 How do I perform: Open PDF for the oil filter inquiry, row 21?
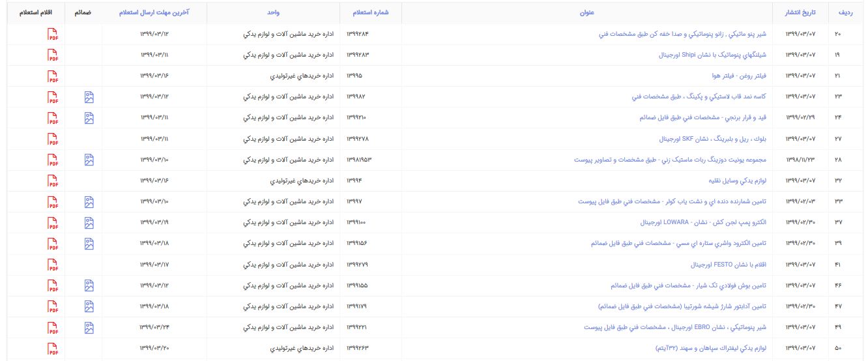53,77
